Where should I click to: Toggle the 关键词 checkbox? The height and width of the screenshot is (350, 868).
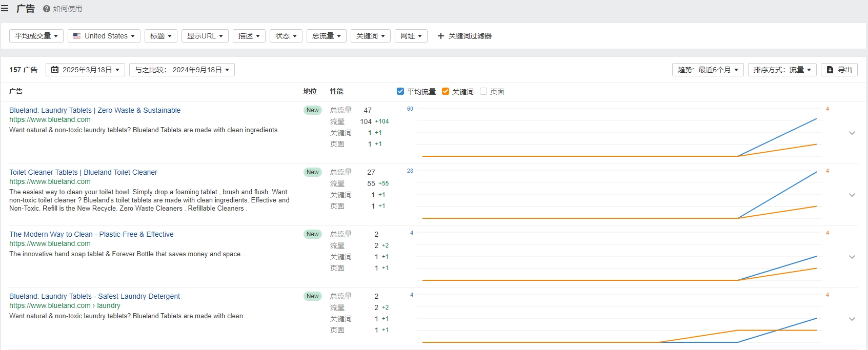click(446, 91)
